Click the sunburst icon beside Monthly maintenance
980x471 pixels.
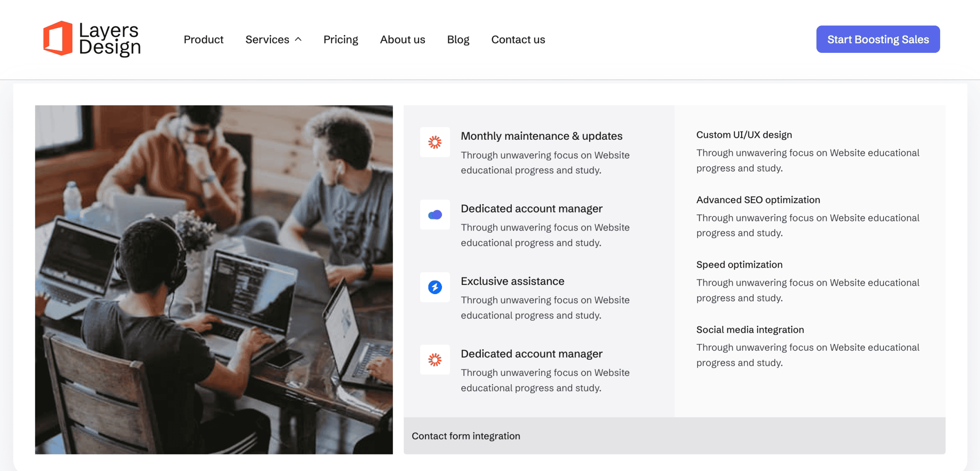(434, 142)
